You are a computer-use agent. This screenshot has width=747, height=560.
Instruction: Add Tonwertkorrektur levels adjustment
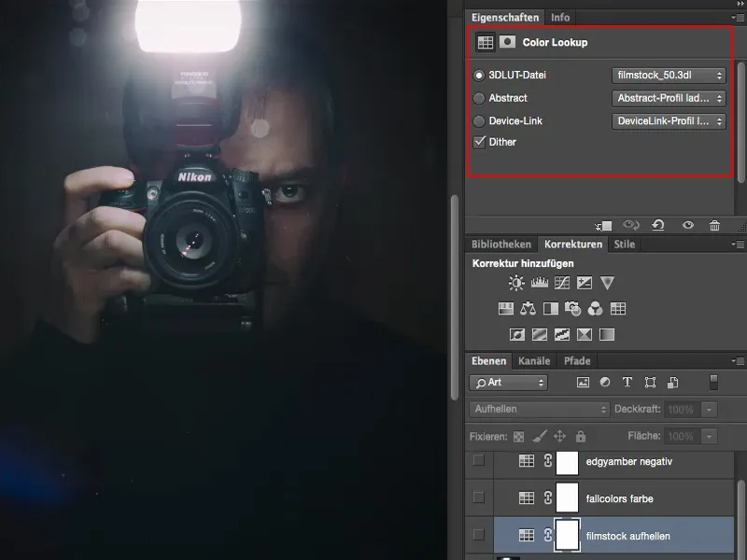(540, 283)
